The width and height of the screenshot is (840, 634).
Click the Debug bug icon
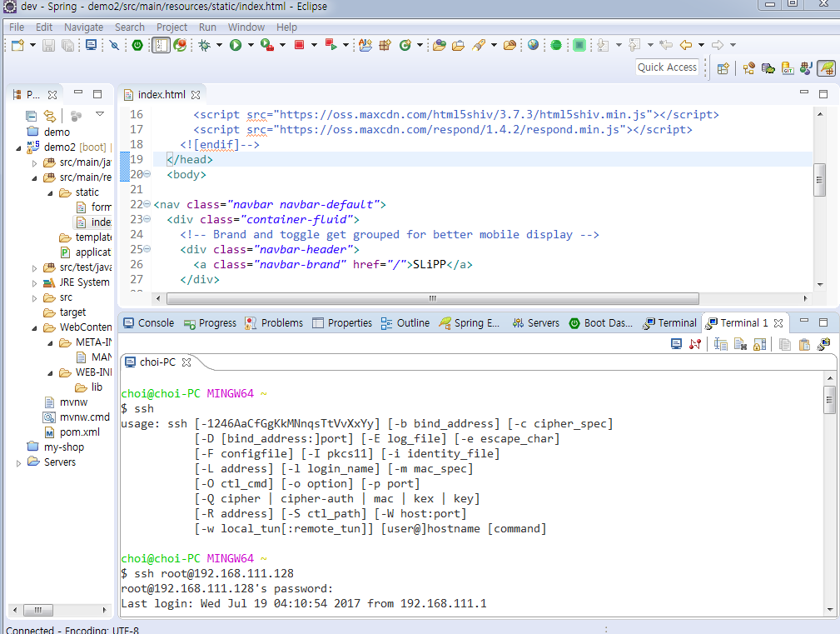pyautogui.click(x=204, y=45)
